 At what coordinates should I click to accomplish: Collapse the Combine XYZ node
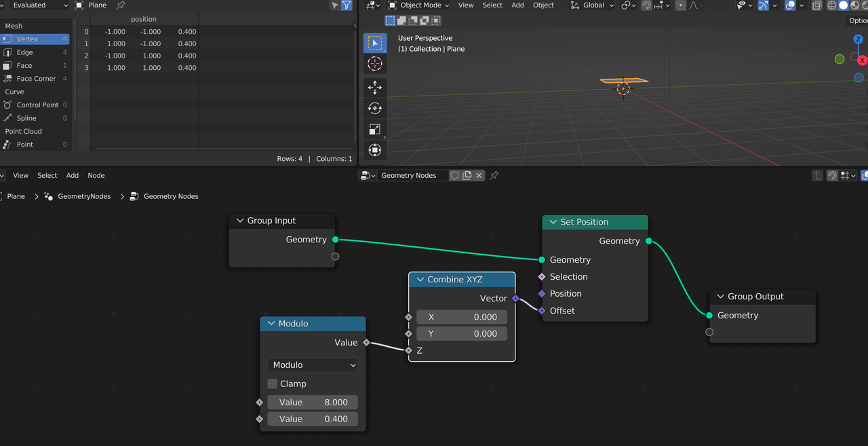(420, 280)
